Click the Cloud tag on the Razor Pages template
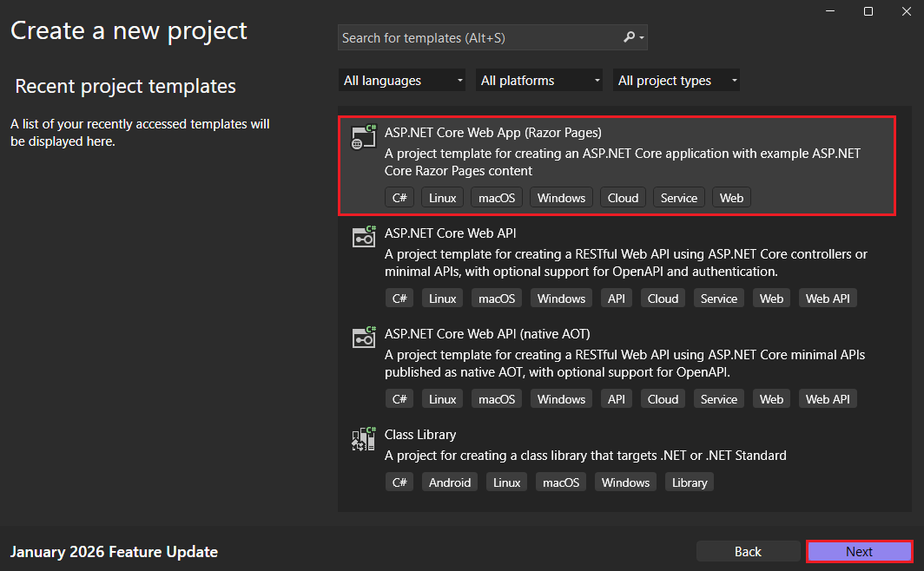This screenshot has height=571, width=924. click(x=623, y=197)
